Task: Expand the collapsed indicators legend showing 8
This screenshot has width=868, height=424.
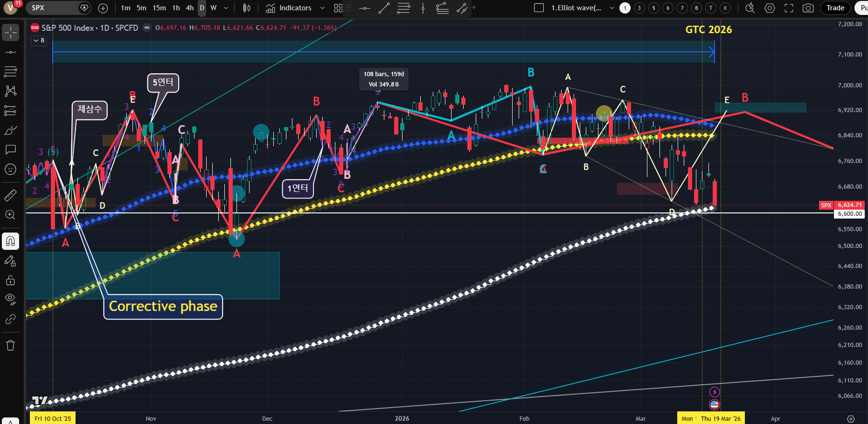Action: (38, 41)
